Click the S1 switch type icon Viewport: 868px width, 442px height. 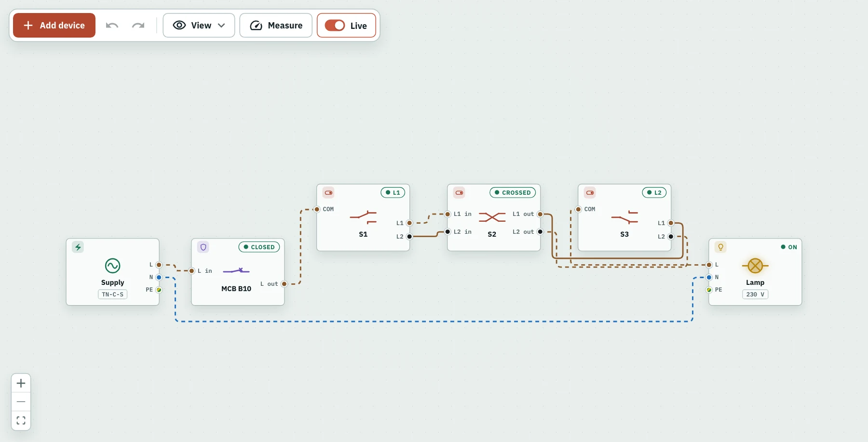pos(328,192)
